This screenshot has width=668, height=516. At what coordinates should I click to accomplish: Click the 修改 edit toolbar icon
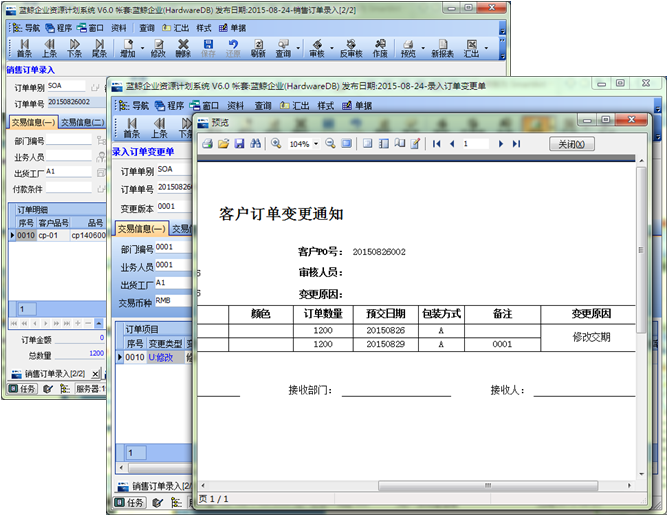pyautogui.click(x=158, y=48)
